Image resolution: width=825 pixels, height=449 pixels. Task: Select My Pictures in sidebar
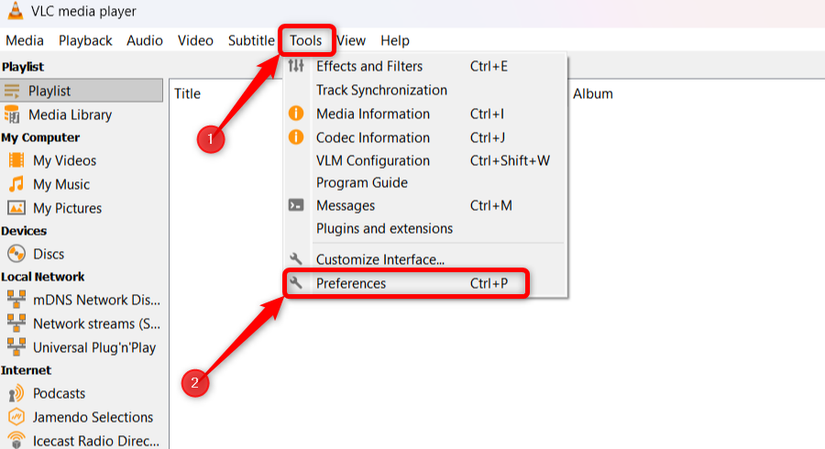click(67, 208)
